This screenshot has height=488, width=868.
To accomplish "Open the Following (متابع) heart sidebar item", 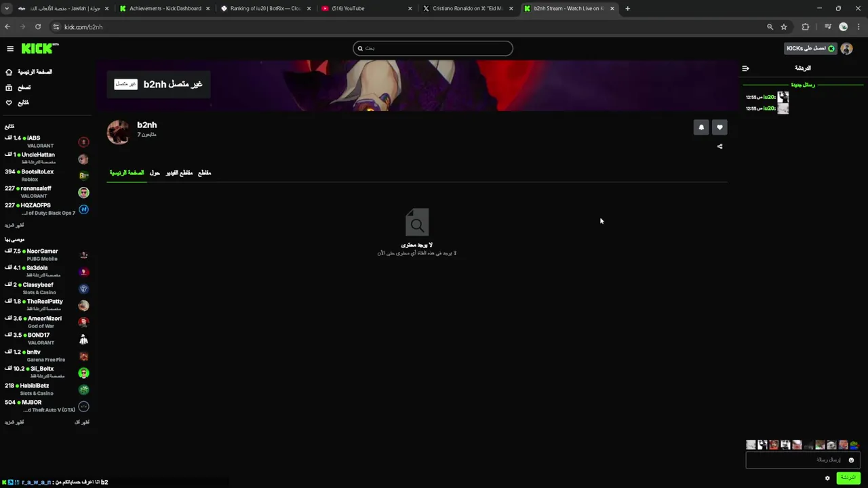I will click(x=18, y=103).
